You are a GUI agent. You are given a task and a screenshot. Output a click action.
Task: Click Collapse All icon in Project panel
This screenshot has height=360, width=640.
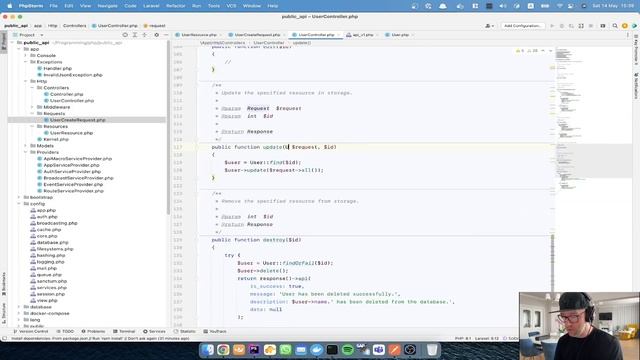(144, 35)
